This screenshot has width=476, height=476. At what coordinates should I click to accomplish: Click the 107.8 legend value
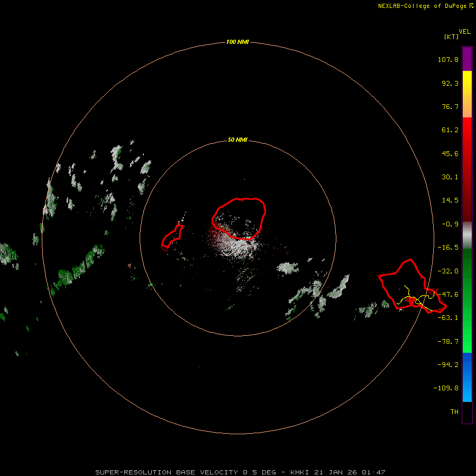pyautogui.click(x=448, y=59)
